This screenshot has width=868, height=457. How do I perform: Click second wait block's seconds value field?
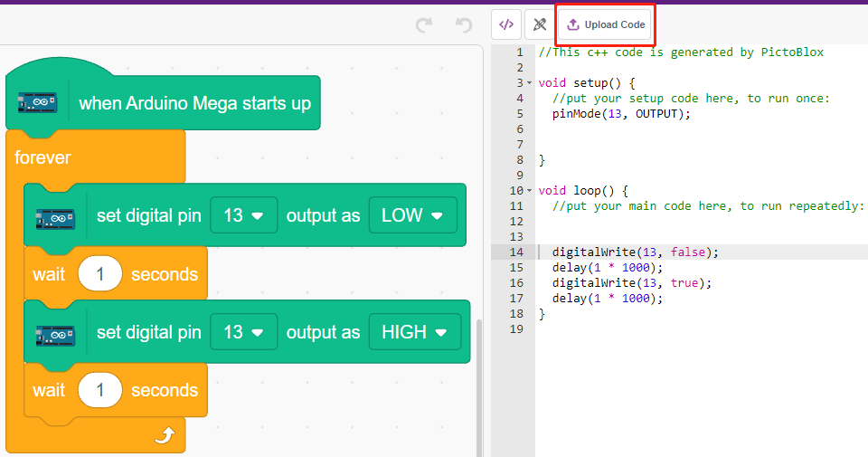100,390
